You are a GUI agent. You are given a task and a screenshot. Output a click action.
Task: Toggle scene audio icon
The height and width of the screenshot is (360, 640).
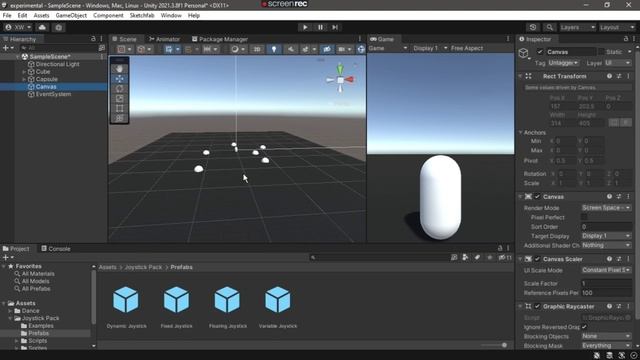[x=290, y=49]
